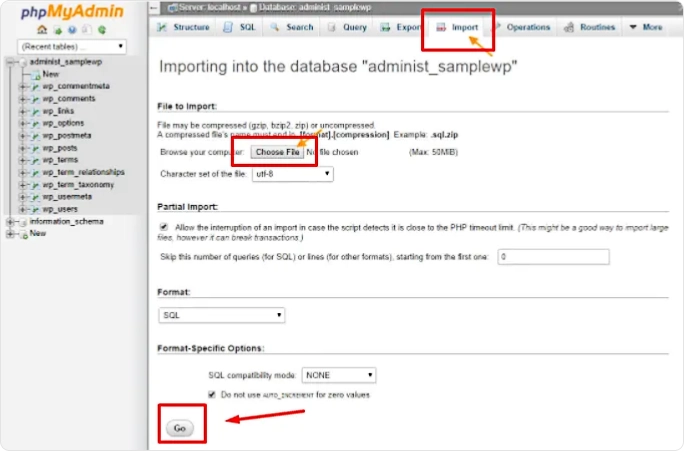Open the Recent tables dropdown
Screen dimensions: 684x451
[72, 46]
